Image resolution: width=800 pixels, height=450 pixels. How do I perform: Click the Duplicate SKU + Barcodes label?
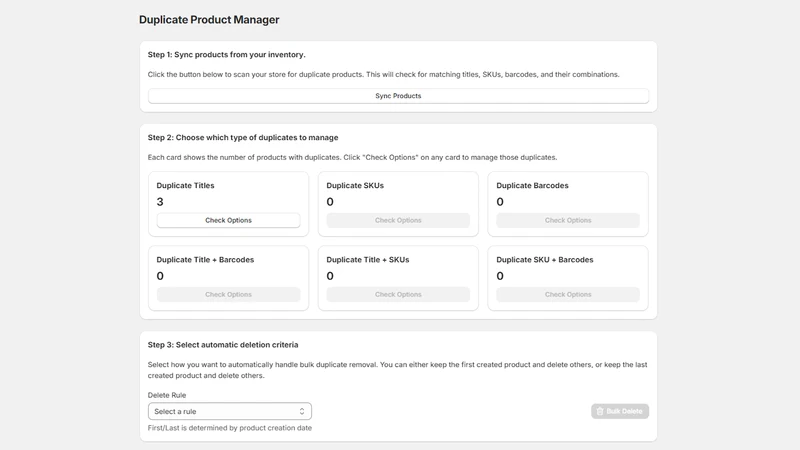tap(545, 260)
